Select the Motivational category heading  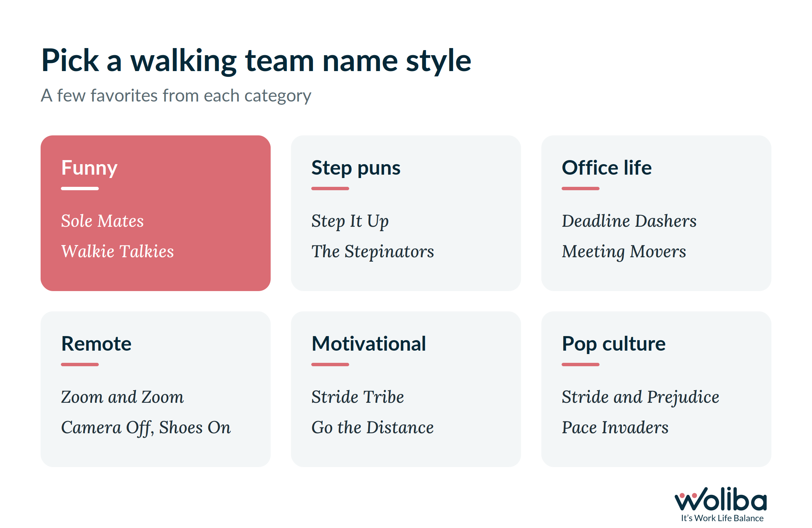tap(368, 344)
